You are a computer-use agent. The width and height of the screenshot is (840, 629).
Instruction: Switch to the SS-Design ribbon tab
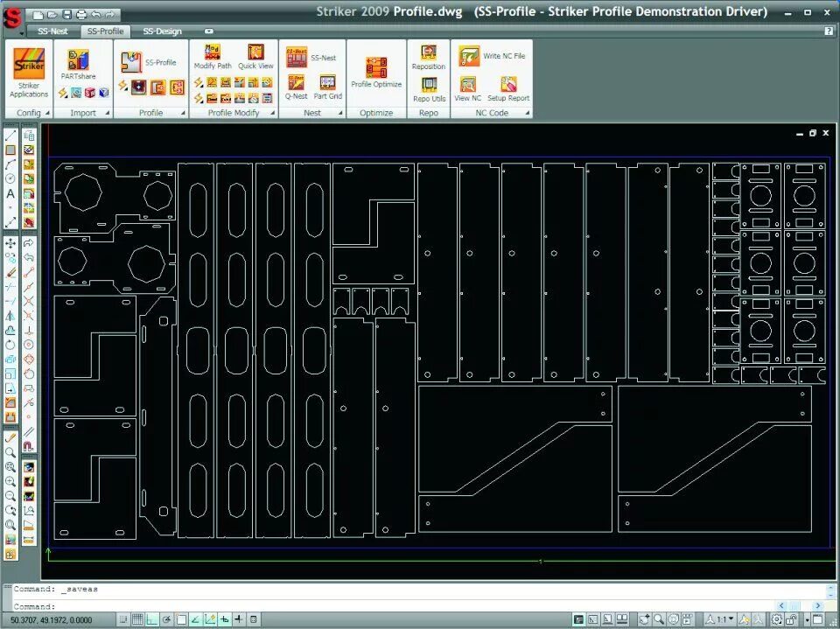pos(163,31)
